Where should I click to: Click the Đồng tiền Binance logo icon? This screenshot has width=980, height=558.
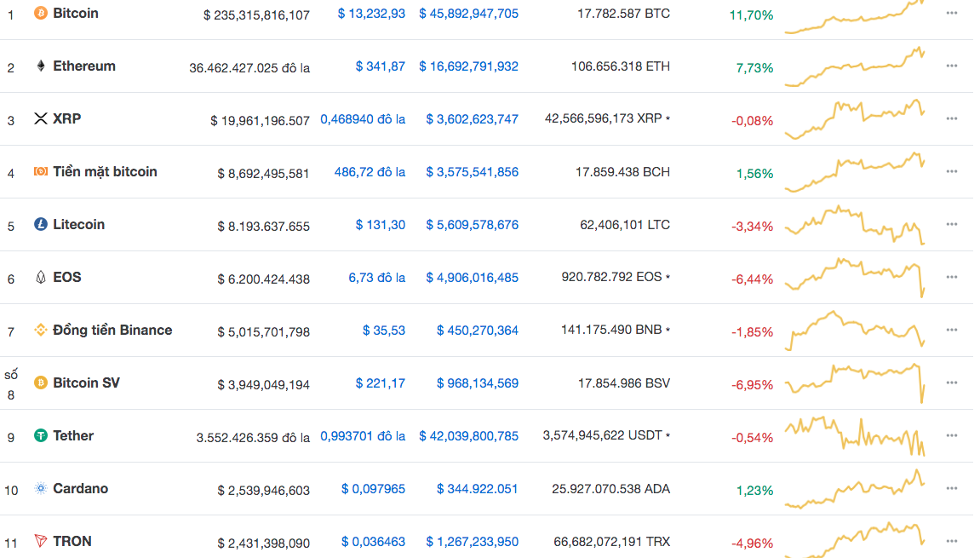point(41,330)
